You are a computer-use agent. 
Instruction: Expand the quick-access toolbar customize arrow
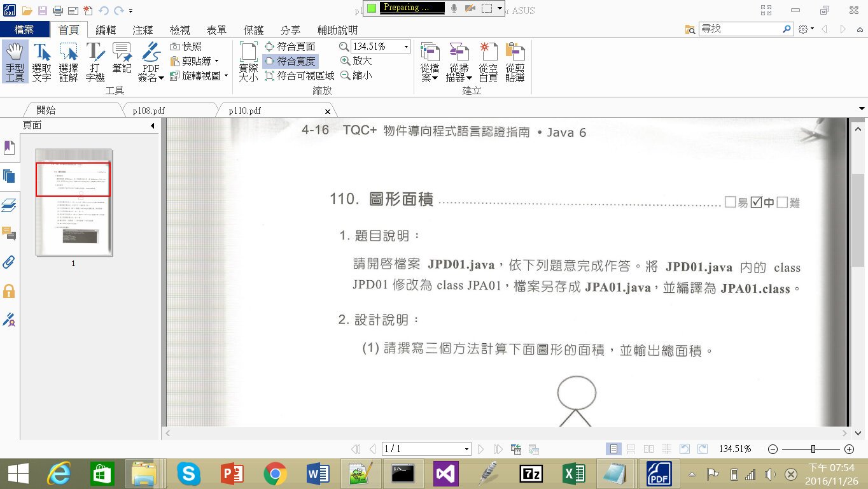(x=130, y=11)
